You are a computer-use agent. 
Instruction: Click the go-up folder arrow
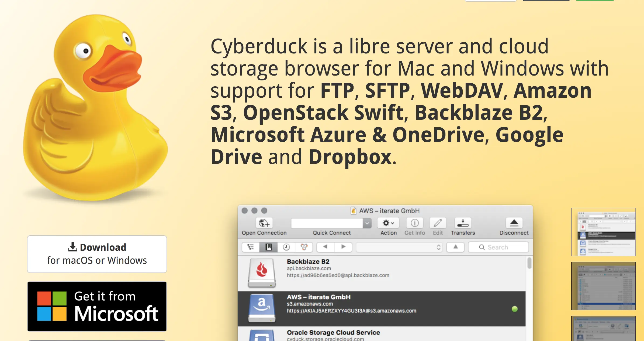pos(455,247)
